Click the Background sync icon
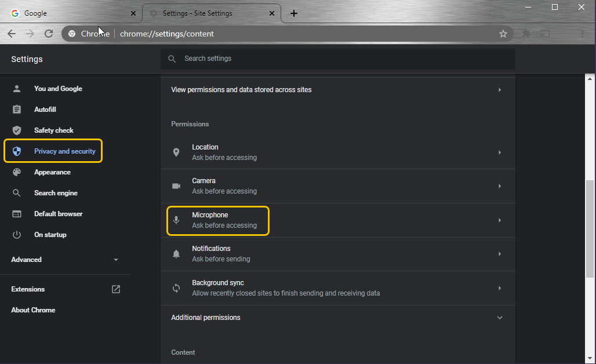The width and height of the screenshot is (596, 364). [x=176, y=288]
